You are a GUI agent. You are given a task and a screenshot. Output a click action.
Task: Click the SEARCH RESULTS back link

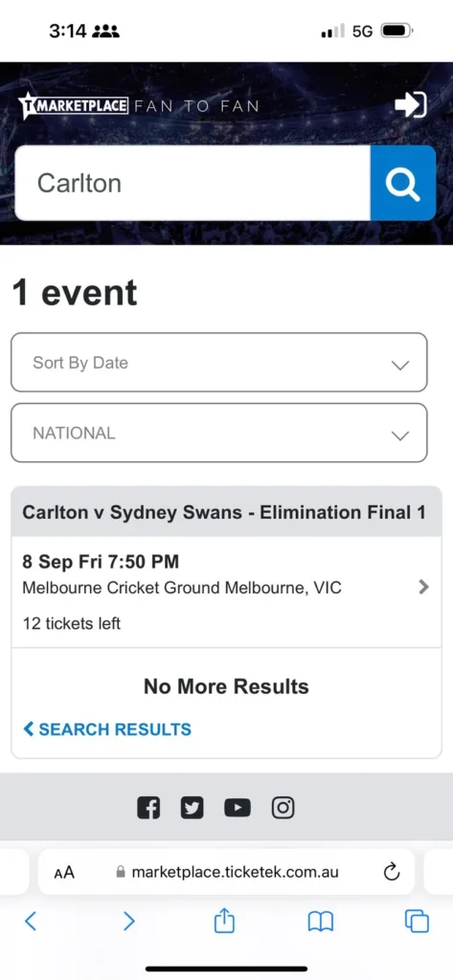click(x=107, y=728)
